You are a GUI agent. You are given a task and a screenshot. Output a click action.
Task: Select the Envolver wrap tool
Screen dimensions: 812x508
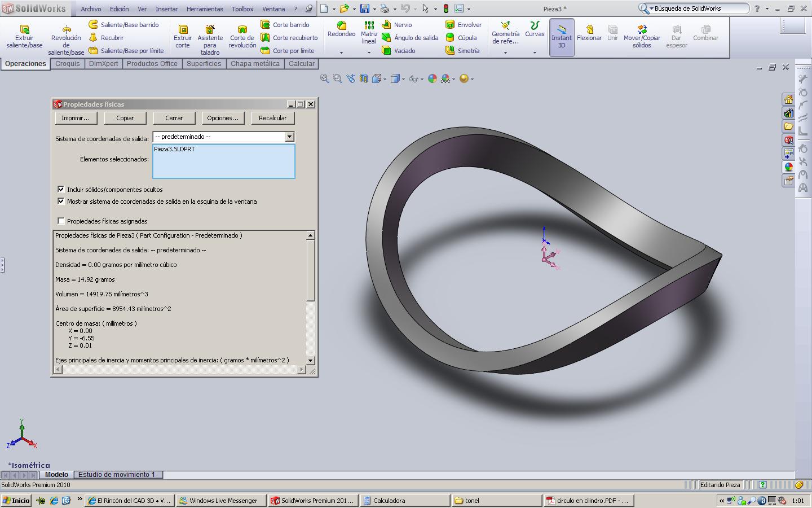pos(464,25)
